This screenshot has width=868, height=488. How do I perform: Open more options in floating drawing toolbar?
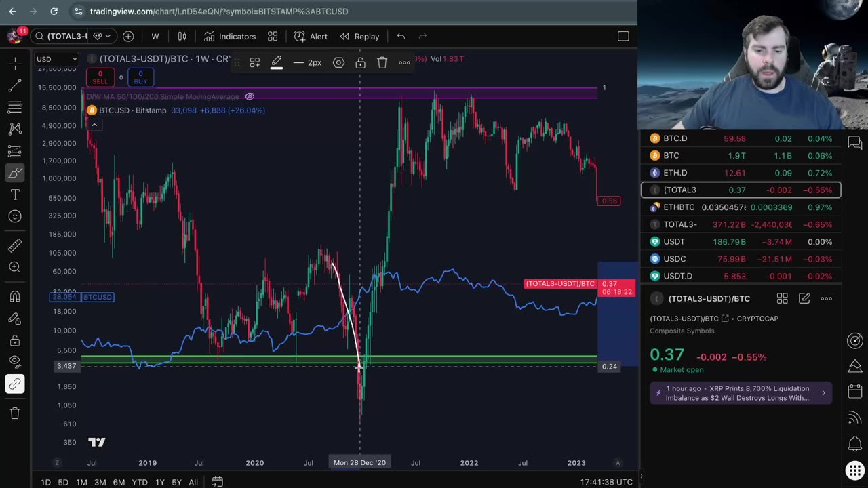404,62
